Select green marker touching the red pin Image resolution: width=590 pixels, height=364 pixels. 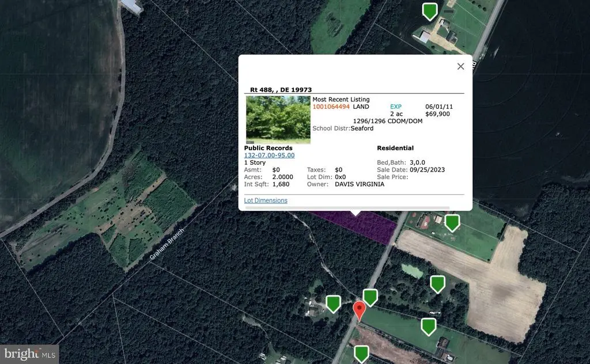[x=371, y=297]
